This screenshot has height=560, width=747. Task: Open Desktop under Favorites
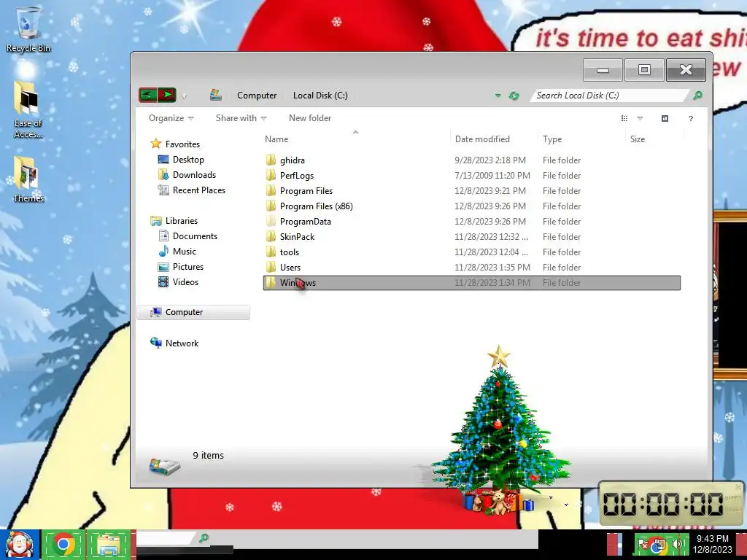point(188,160)
